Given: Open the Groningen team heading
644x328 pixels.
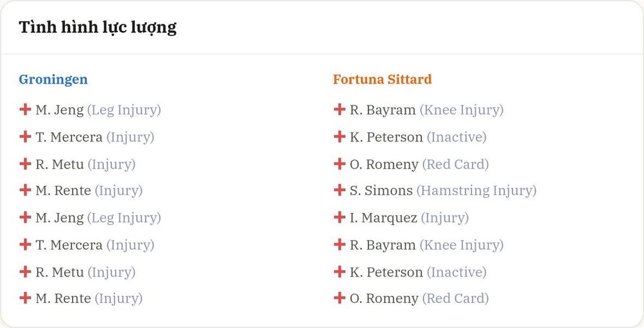Looking at the screenshot, I should 53,79.
